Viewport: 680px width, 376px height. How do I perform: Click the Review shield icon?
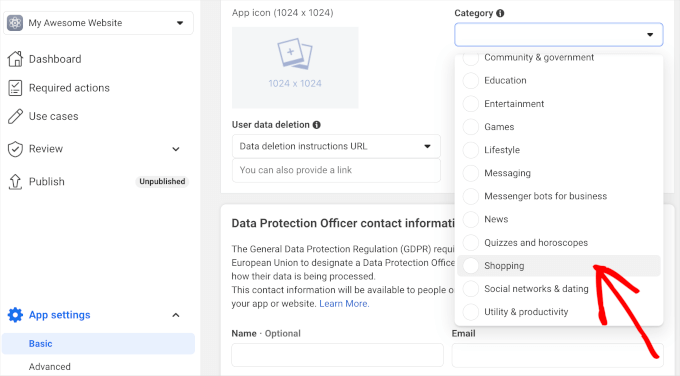pyautogui.click(x=15, y=149)
